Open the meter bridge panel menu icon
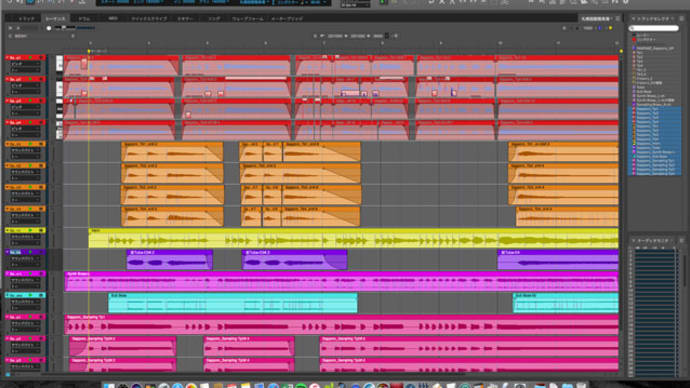The height and width of the screenshot is (388, 690). [681, 240]
